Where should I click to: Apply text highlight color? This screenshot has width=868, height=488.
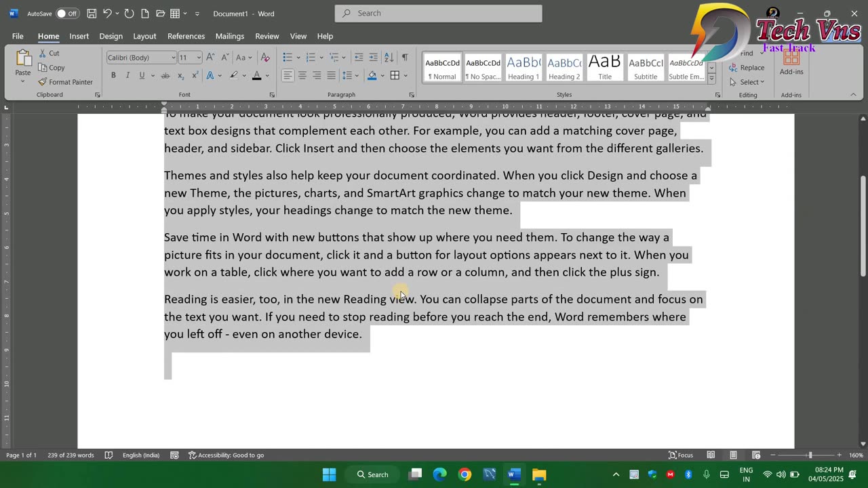tap(233, 75)
